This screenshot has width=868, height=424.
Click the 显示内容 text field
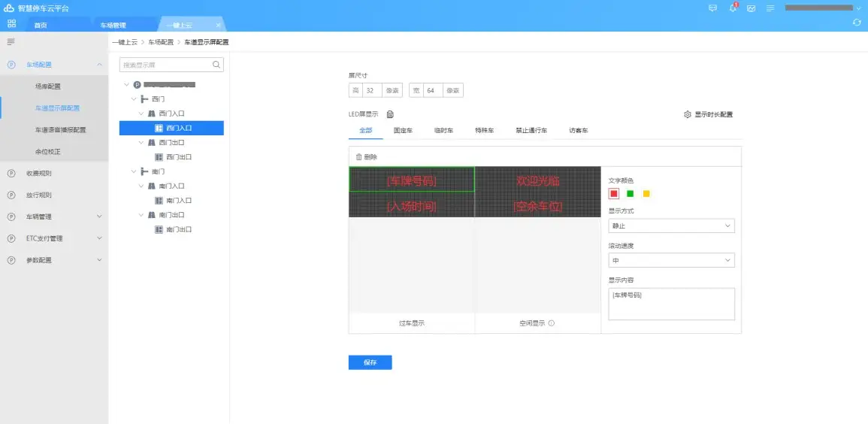coord(671,304)
